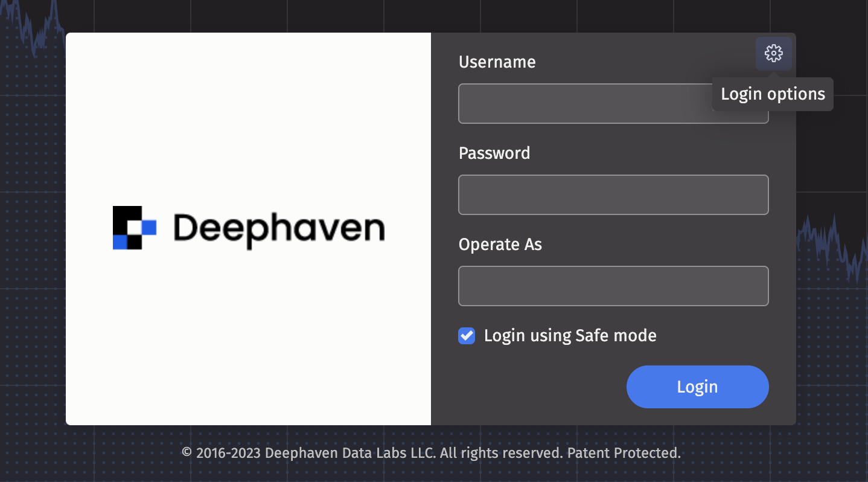The height and width of the screenshot is (482, 868).
Task: Open the Login options gear icon
Action: [x=773, y=54]
